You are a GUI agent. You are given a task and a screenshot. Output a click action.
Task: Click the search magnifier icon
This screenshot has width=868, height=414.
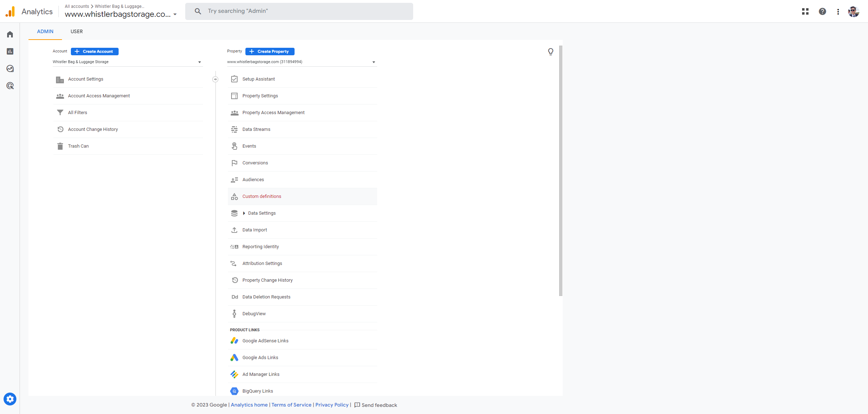[x=198, y=11]
